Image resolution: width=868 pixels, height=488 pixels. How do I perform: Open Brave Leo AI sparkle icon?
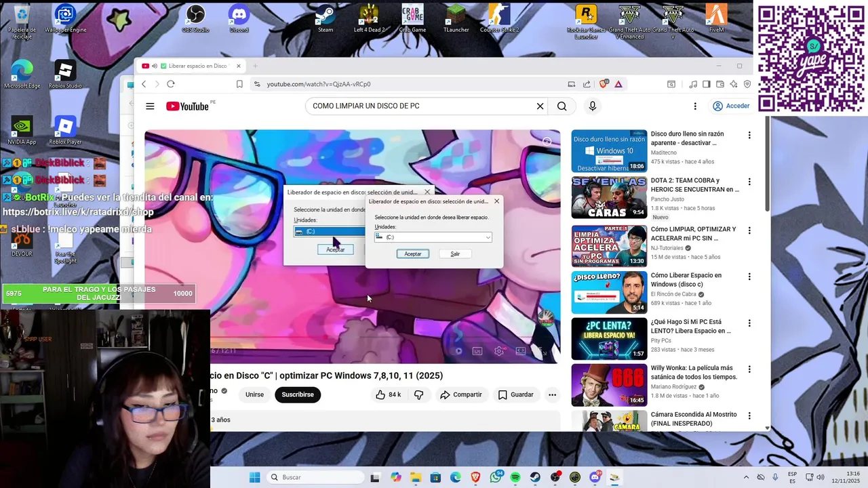[734, 84]
